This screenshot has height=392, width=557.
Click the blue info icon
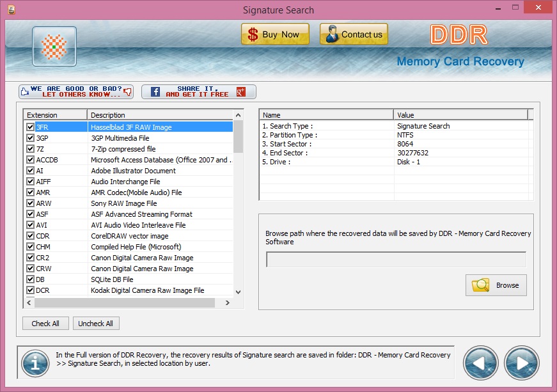[x=35, y=363]
